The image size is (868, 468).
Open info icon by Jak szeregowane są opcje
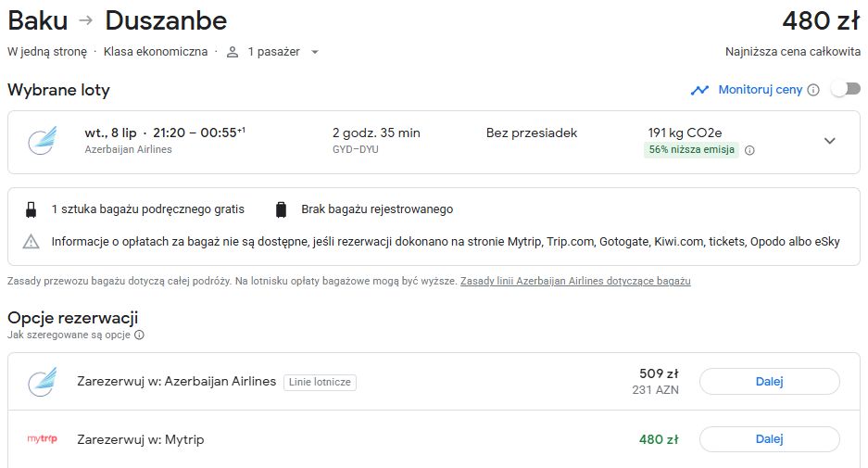pos(140,335)
